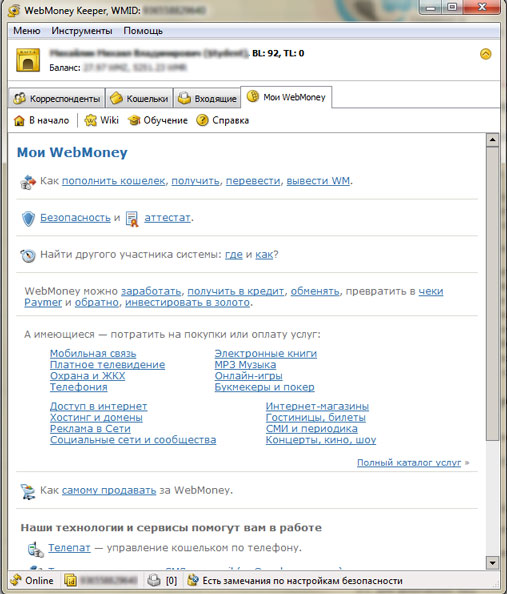Open the заработать link

click(x=151, y=291)
